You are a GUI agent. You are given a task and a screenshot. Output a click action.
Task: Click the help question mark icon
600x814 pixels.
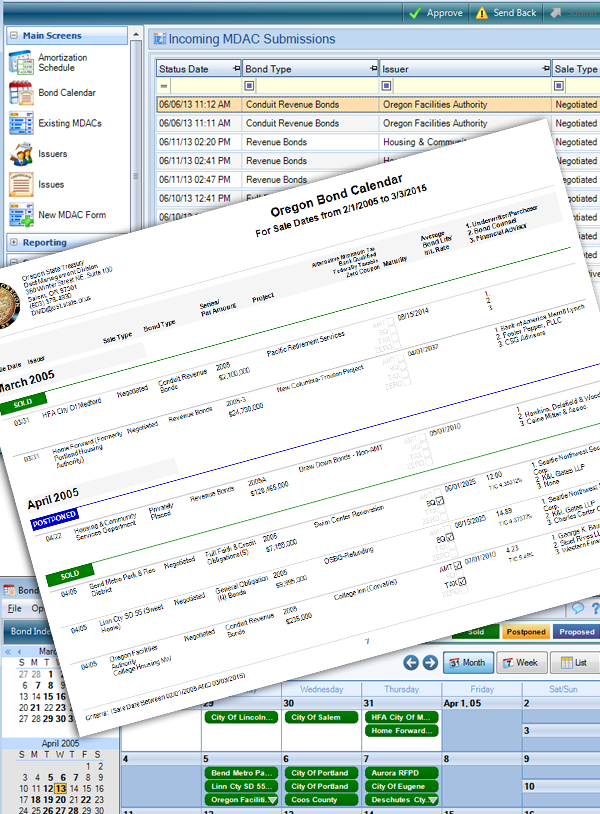595,608
